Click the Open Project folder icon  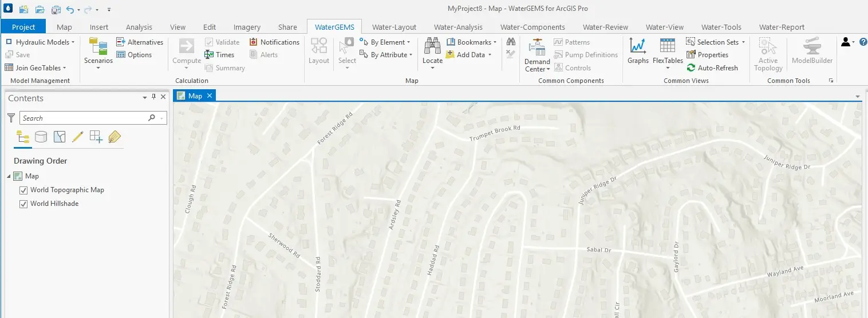(x=40, y=9)
